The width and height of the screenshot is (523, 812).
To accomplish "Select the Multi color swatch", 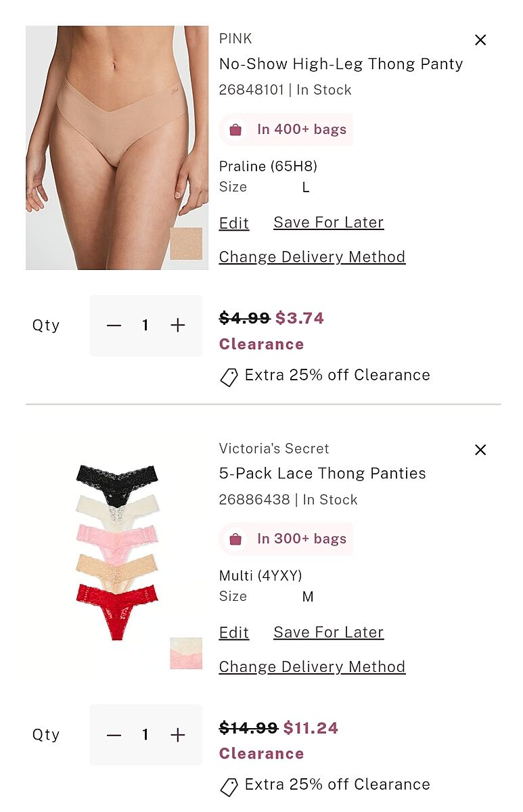I will (186, 653).
